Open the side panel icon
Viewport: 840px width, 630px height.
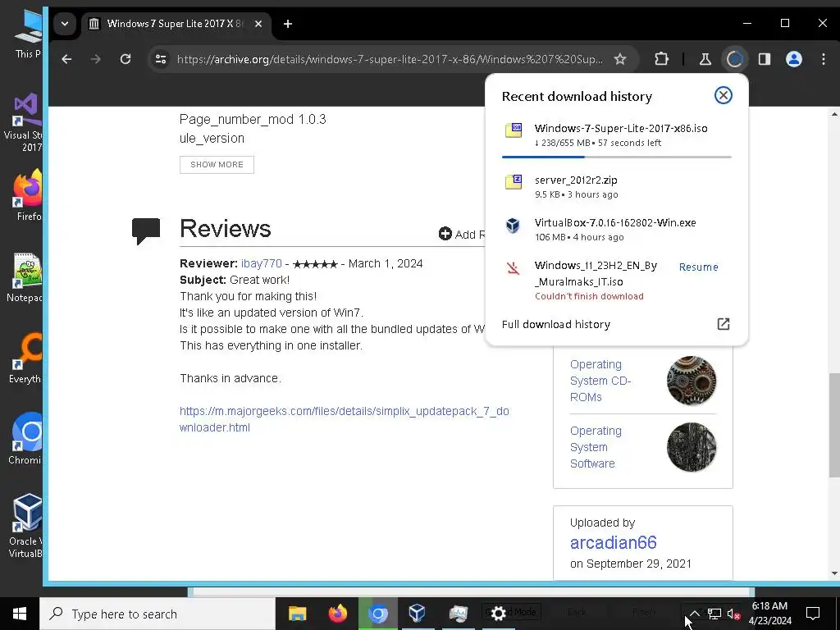coord(765,59)
